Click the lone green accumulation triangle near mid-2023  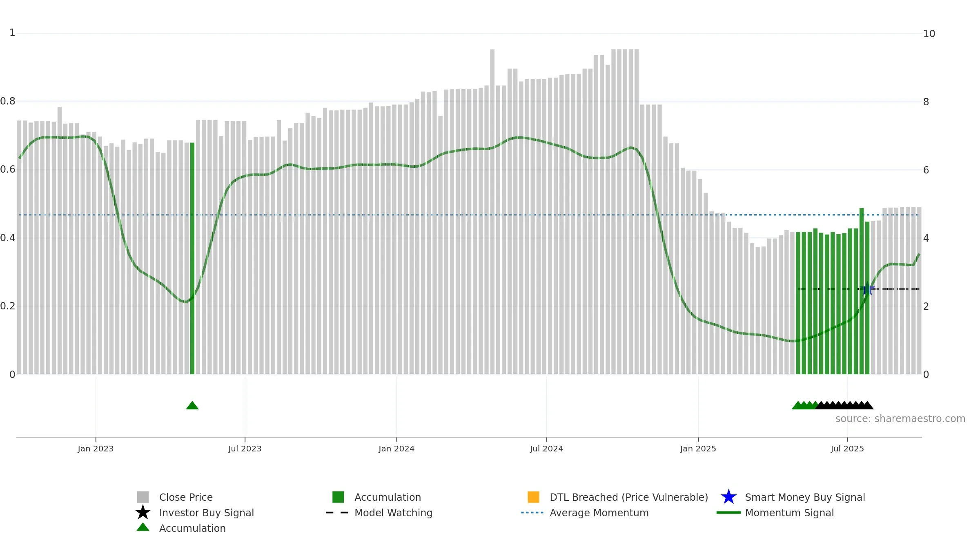[192, 405]
